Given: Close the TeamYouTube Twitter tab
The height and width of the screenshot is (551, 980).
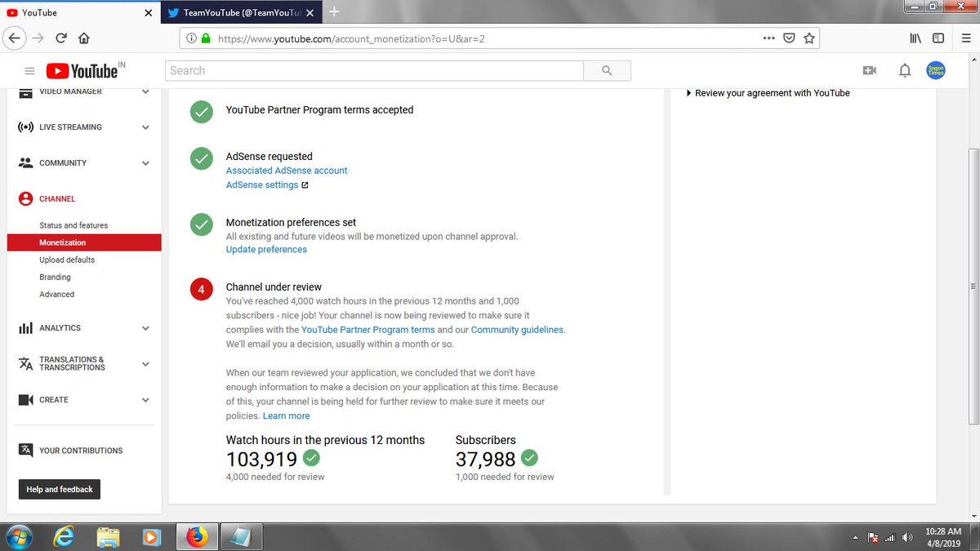Looking at the screenshot, I should 310,13.
